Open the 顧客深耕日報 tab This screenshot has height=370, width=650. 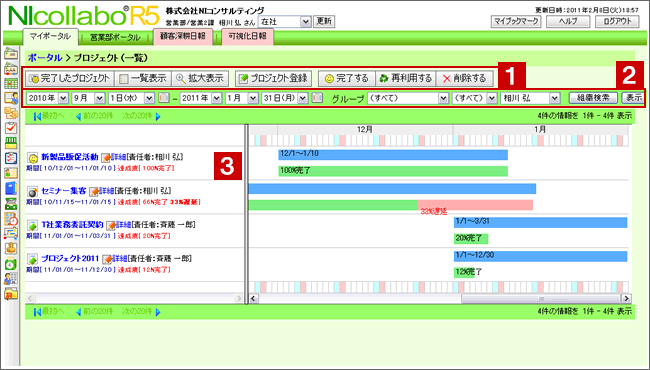click(183, 36)
